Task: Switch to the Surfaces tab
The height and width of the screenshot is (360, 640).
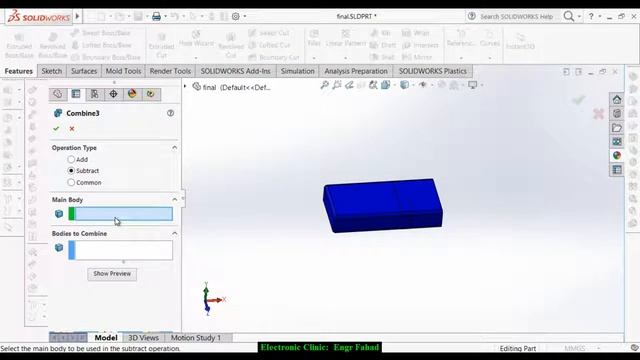Action: click(x=84, y=71)
